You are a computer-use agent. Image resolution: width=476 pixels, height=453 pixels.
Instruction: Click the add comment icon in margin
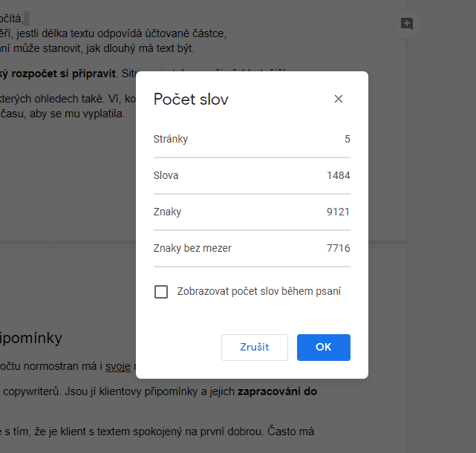[x=407, y=24]
